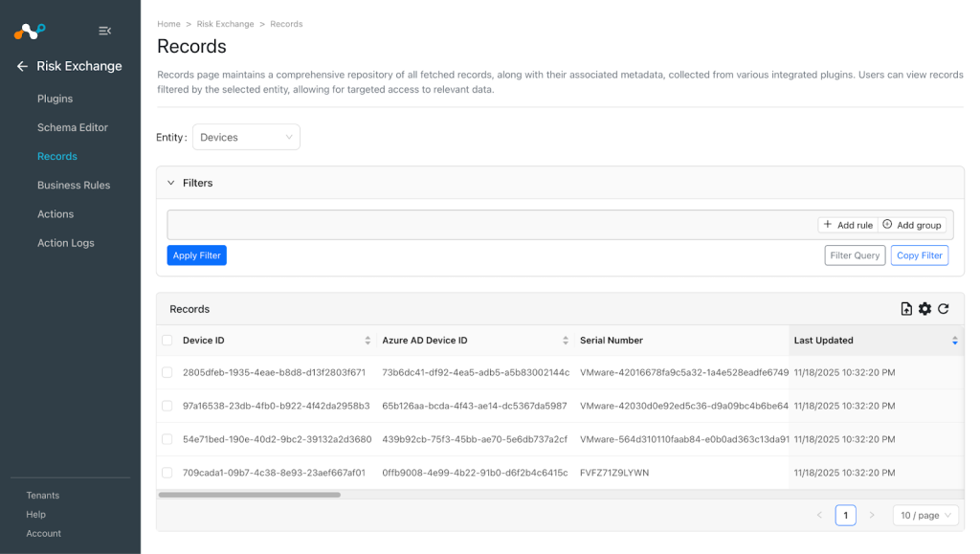The image size is (980, 554).
Task: Click the Records breadcrumb
Action: [286, 24]
